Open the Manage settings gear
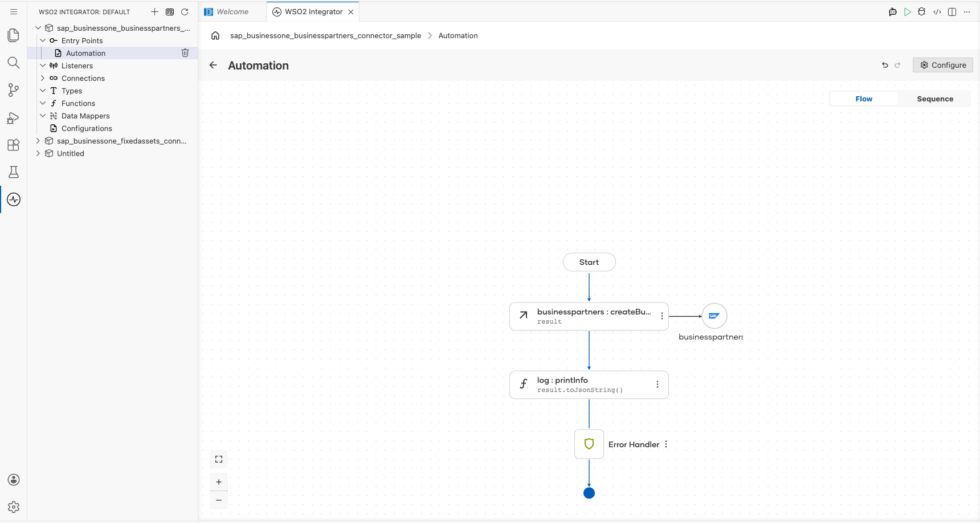This screenshot has width=980, height=523. click(x=14, y=507)
